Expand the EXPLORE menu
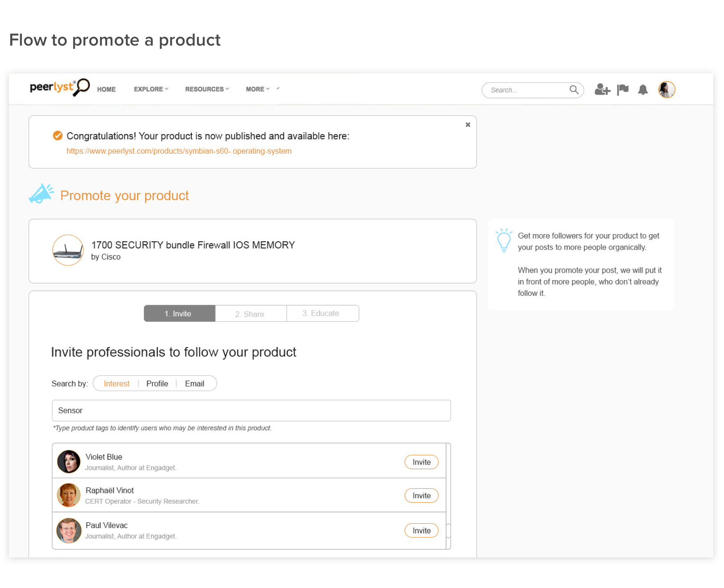Image resolution: width=724 pixels, height=588 pixels. (151, 89)
